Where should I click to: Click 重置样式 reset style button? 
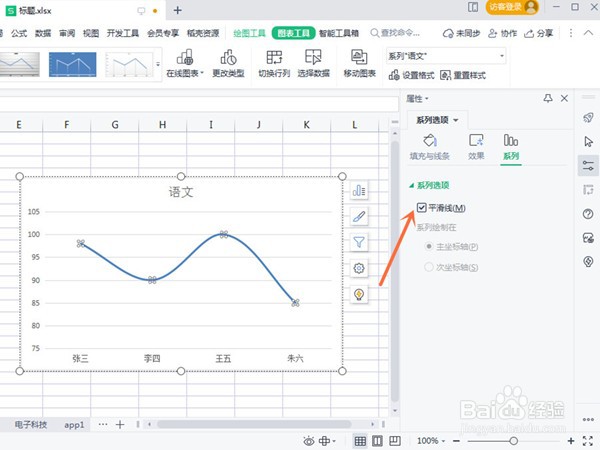(463, 75)
